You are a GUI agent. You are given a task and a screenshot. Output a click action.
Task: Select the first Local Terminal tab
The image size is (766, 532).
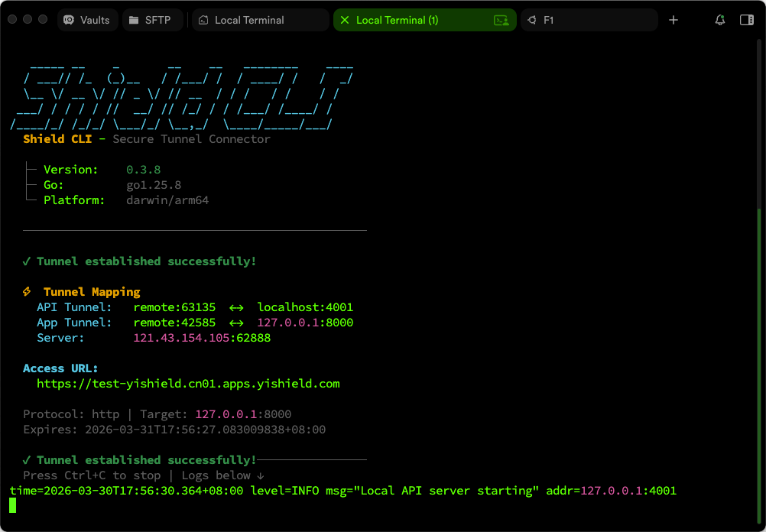coord(261,20)
